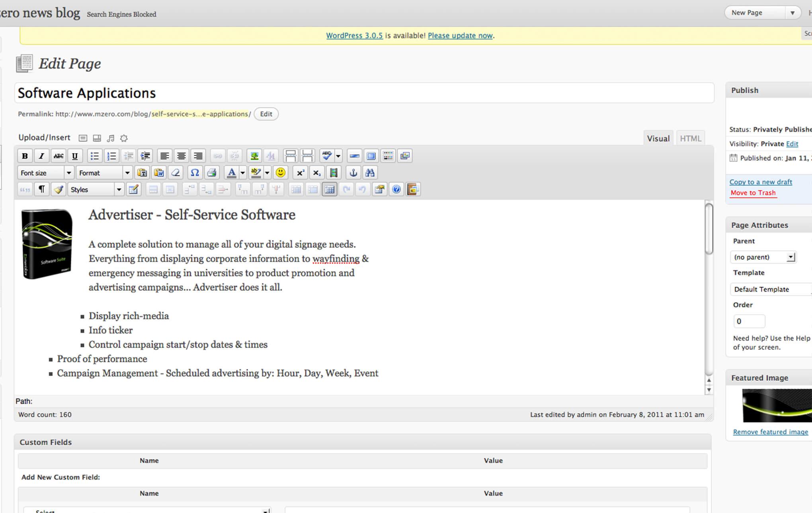Screen dimensions: 812x513
Task: Open the Parent page dropdown under Page Attributes
Action: click(763, 257)
